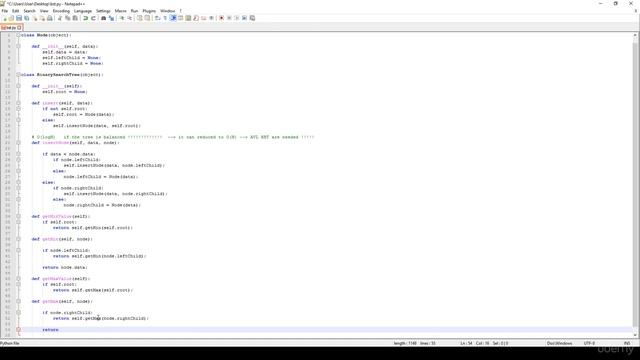
Task: Toggle word wrap in the toolbar
Action: pos(157,18)
